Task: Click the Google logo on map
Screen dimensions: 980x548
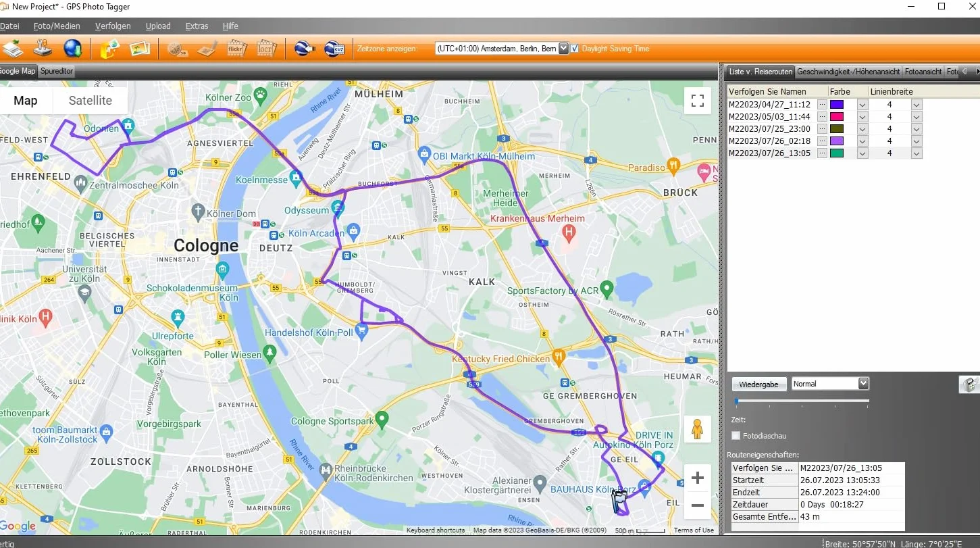Action: point(18,526)
